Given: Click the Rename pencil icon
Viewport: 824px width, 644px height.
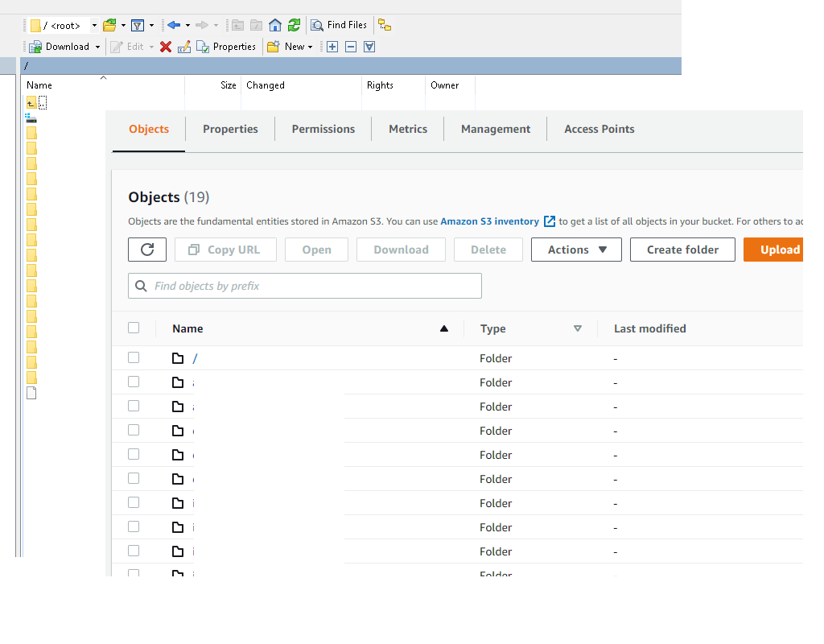Looking at the screenshot, I should point(184,47).
